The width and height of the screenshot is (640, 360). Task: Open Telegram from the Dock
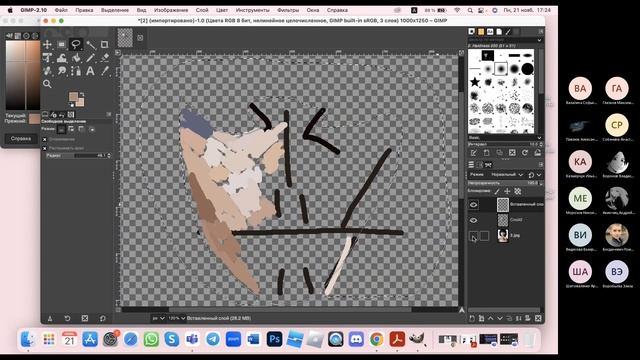213,339
